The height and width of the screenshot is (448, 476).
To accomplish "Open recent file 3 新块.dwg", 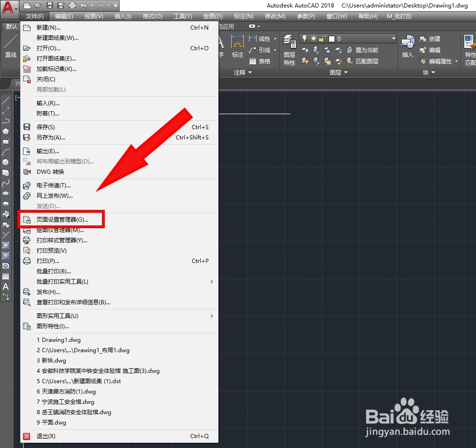I will coord(119,360).
